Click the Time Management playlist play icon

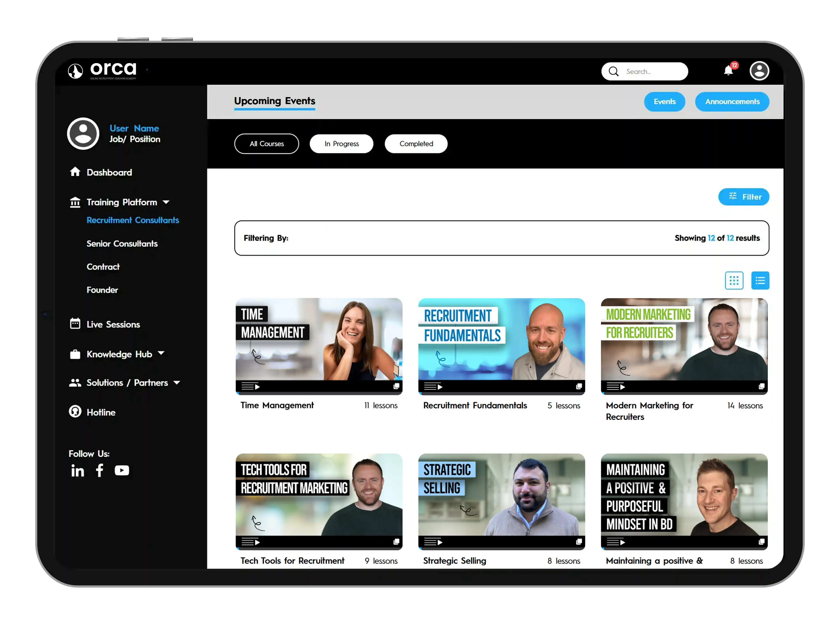pyautogui.click(x=251, y=387)
